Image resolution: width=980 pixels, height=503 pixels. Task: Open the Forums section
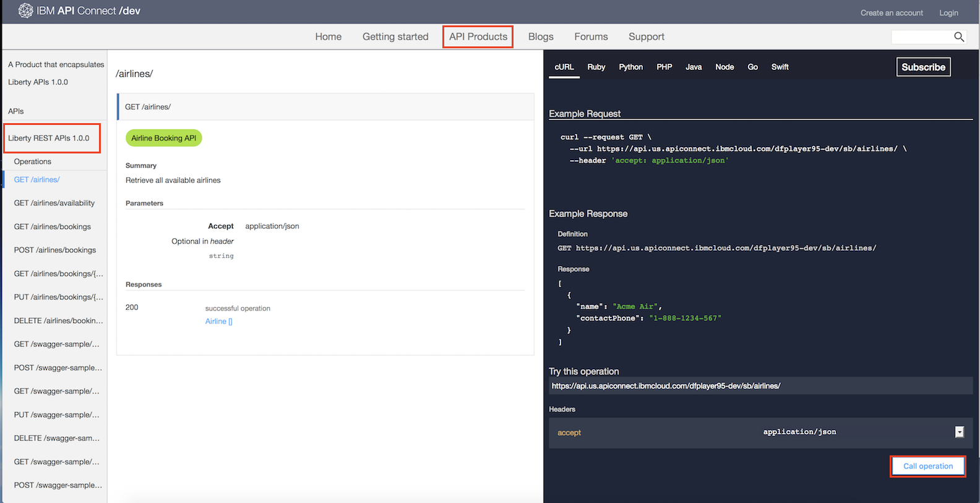591,37
